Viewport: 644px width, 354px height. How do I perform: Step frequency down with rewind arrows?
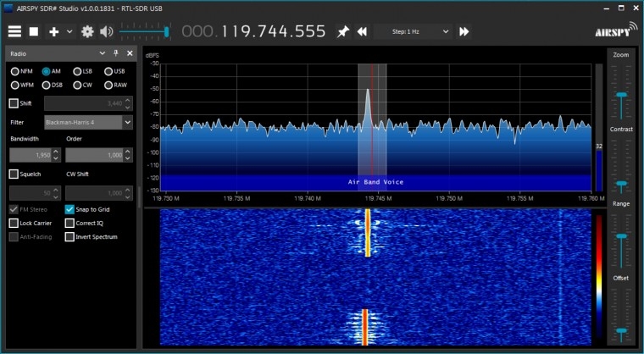point(362,31)
